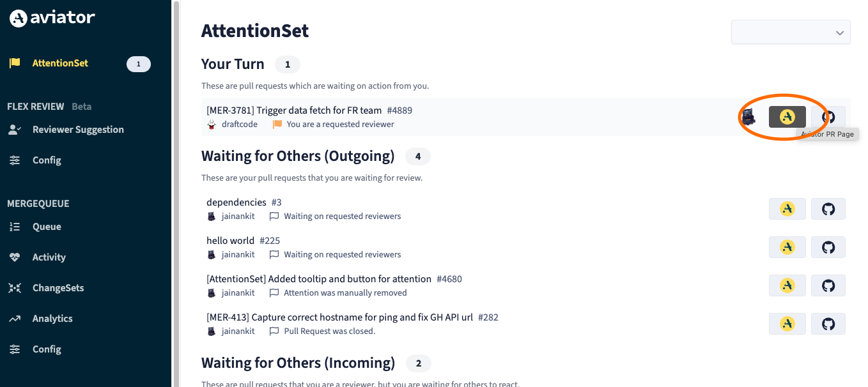This screenshot has height=387, width=868.
Task: Open GitHub page for dependencies PR #3
Action: click(828, 209)
